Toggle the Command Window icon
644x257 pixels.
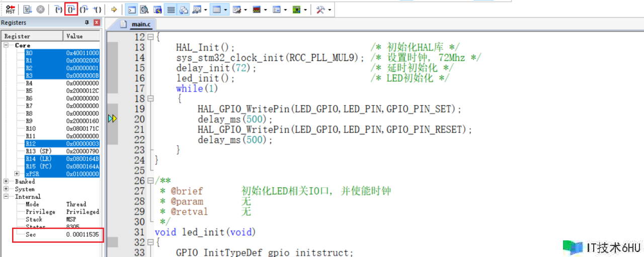[x=131, y=9]
